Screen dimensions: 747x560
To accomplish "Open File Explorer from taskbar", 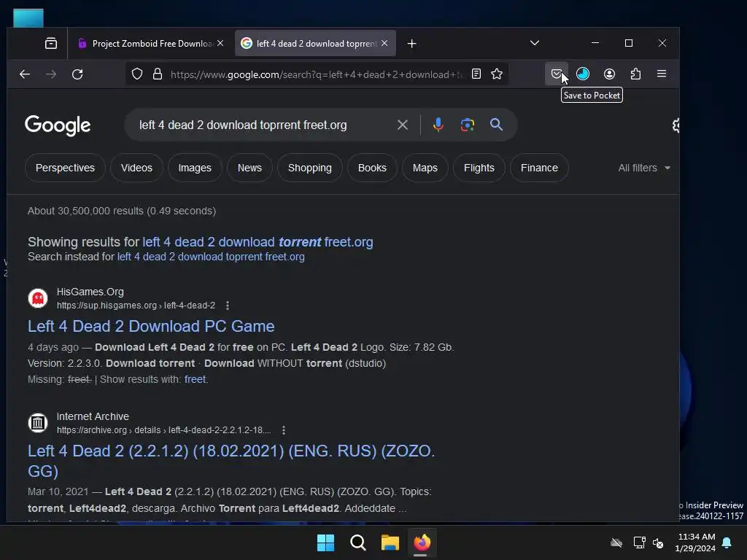I will 390,542.
